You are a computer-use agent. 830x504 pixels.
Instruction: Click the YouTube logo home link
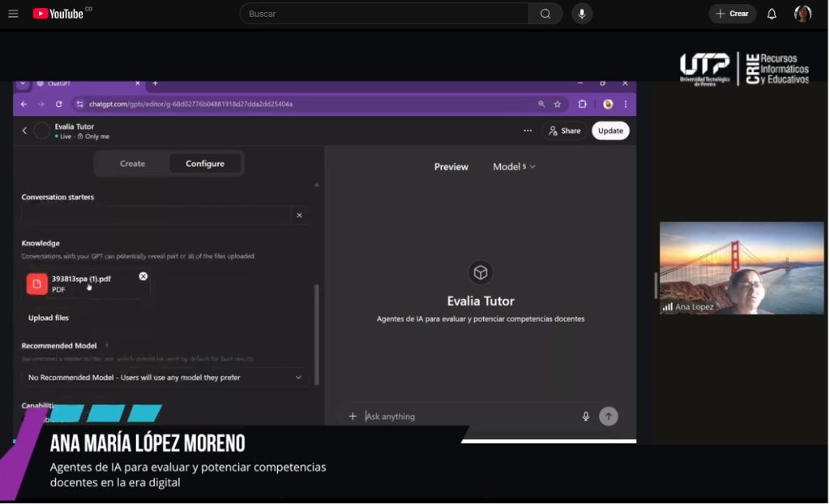(58, 14)
